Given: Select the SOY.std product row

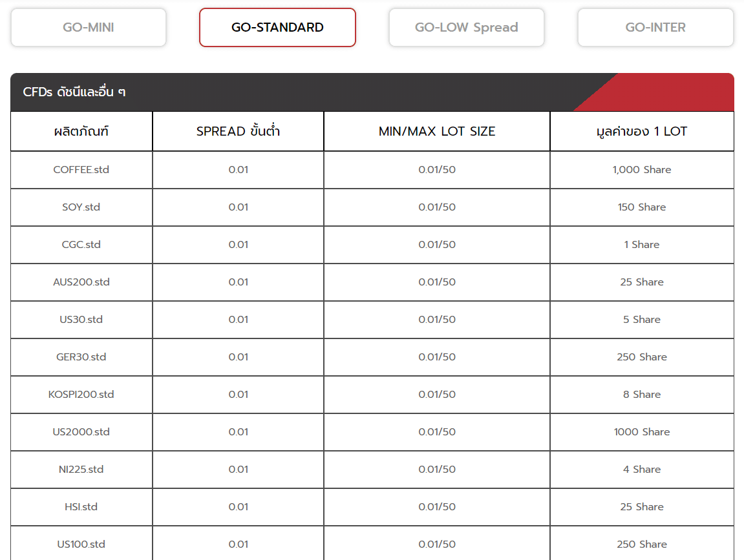Looking at the screenshot, I should point(81,207).
